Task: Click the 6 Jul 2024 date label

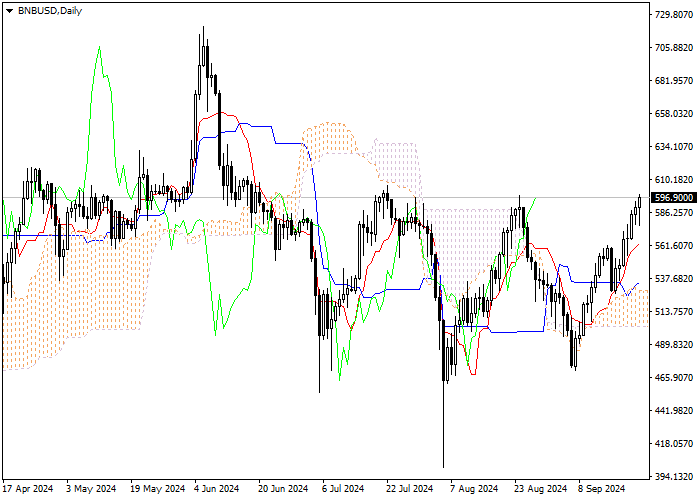Action: pyautogui.click(x=343, y=489)
